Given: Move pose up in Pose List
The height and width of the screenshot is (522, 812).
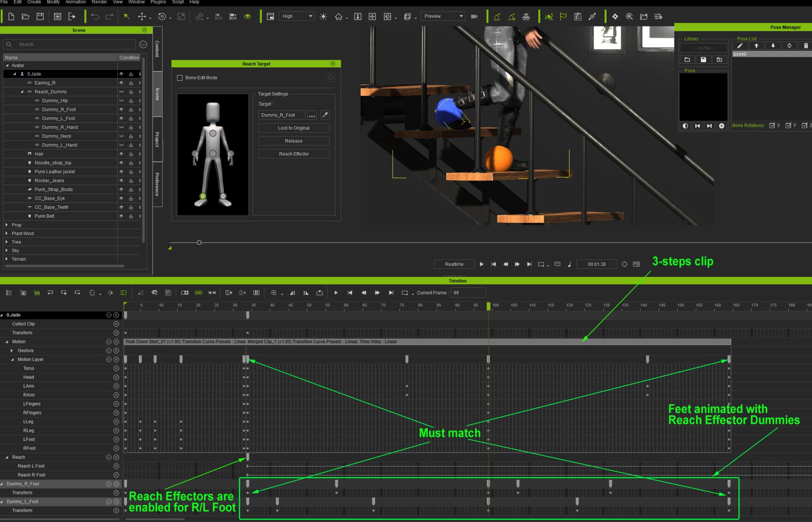Looking at the screenshot, I should point(756,46).
